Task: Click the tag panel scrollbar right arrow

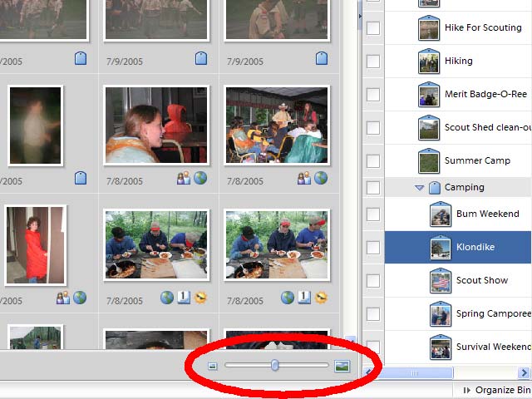Action: (x=525, y=373)
